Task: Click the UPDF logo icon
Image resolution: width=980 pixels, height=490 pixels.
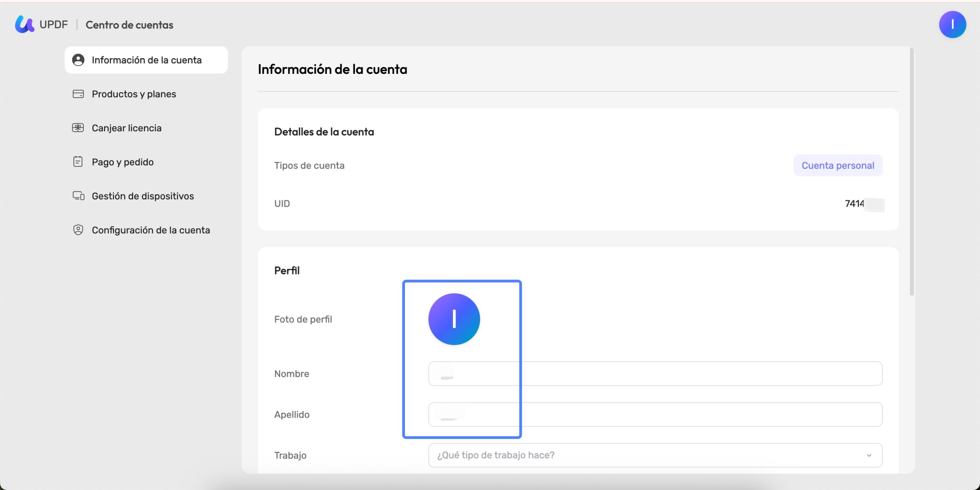Action: coord(24,24)
